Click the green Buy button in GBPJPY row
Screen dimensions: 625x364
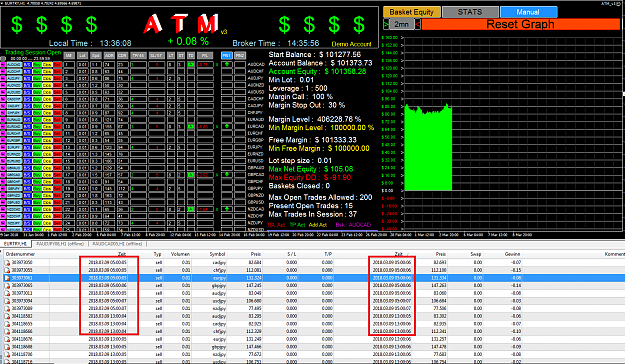tap(37, 189)
